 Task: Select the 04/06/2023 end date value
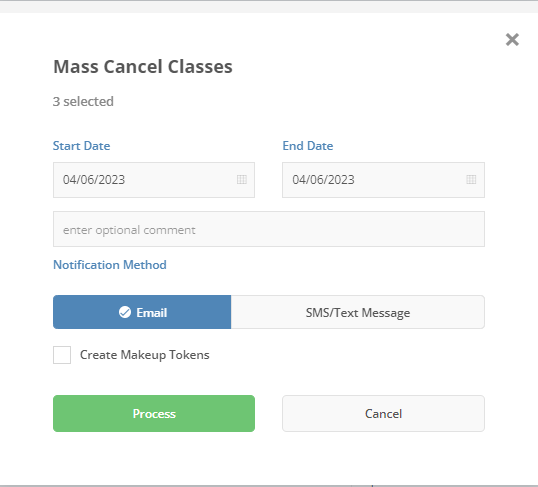pos(323,180)
